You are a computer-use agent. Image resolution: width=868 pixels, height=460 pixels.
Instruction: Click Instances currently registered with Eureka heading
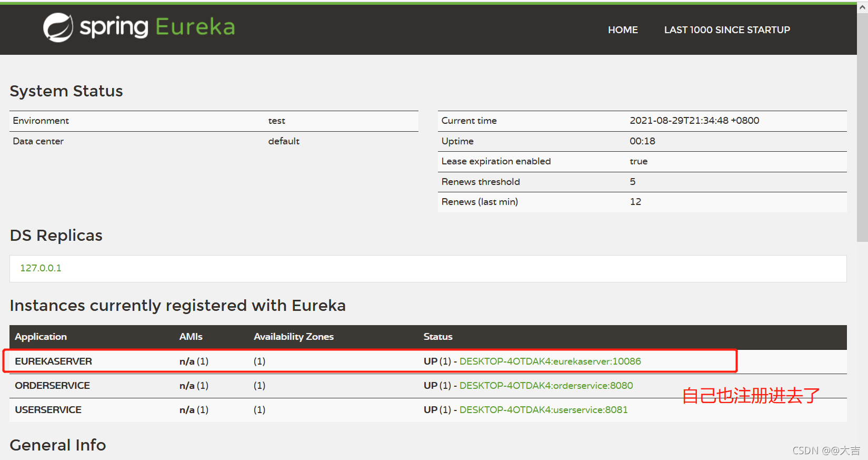[177, 306]
